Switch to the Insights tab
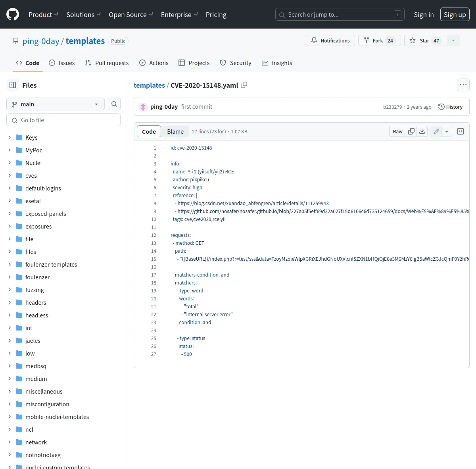 pyautogui.click(x=277, y=63)
